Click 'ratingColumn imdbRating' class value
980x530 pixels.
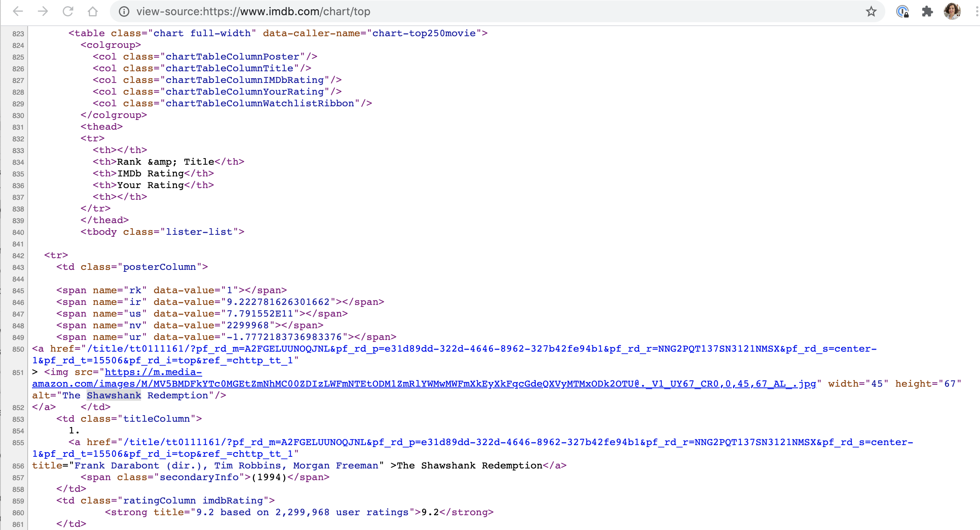[193, 501]
